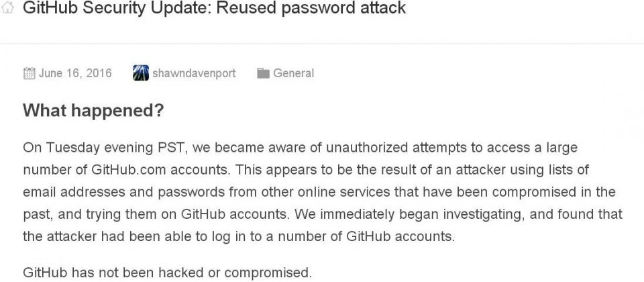
Task: Click the words 'email addresses' in the paragraph
Action: tap(74, 192)
